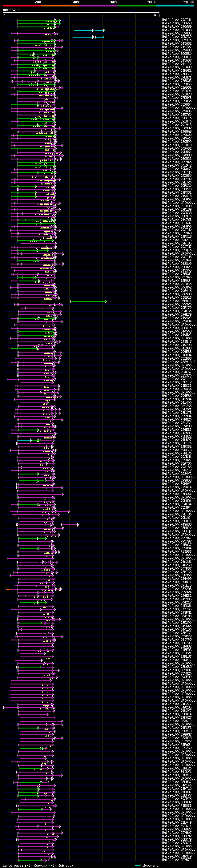Click the cyan ~100% identity legend segment
This screenshot has height=868, width=197.
tap(175, 6)
